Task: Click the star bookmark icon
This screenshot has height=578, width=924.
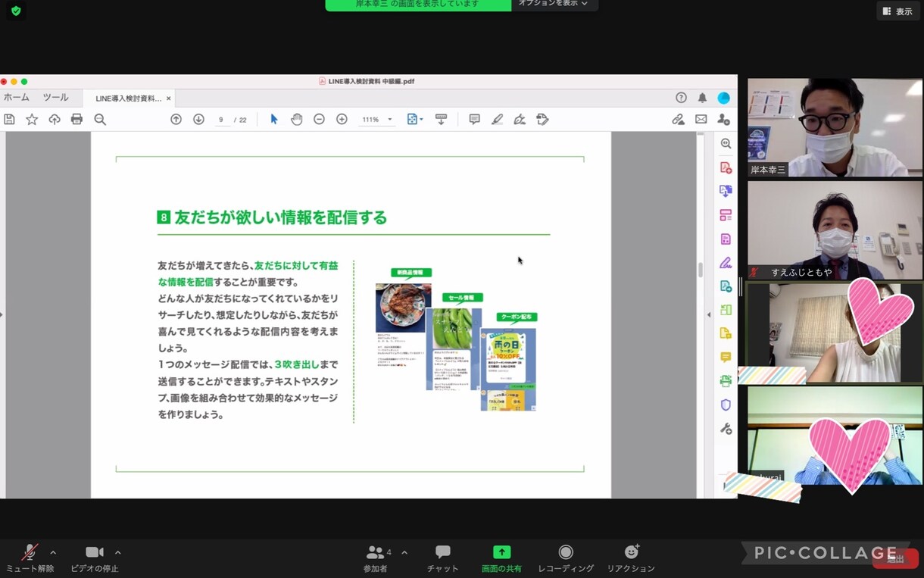Action: [x=32, y=120]
